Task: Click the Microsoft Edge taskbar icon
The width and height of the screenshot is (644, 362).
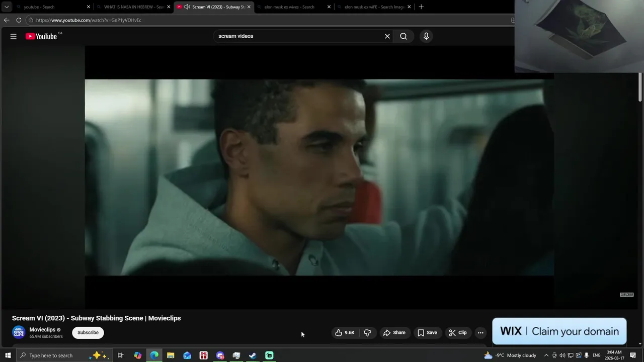Action: click(154, 355)
